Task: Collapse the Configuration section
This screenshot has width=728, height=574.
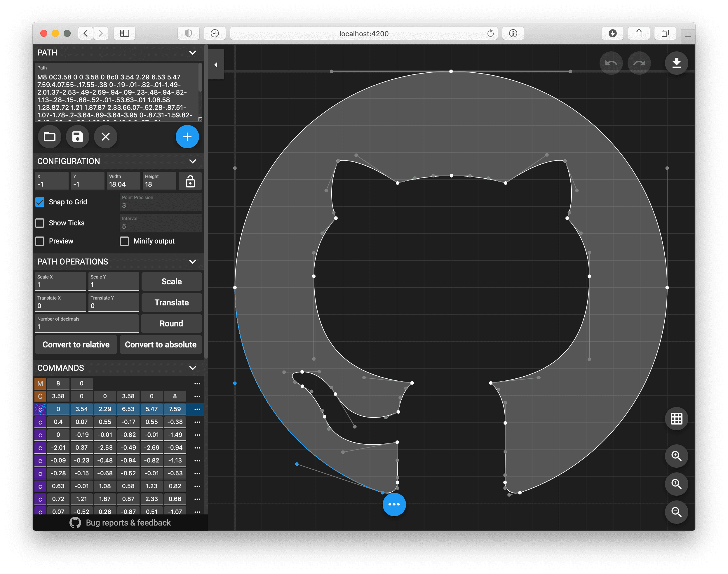Action: [x=192, y=161]
